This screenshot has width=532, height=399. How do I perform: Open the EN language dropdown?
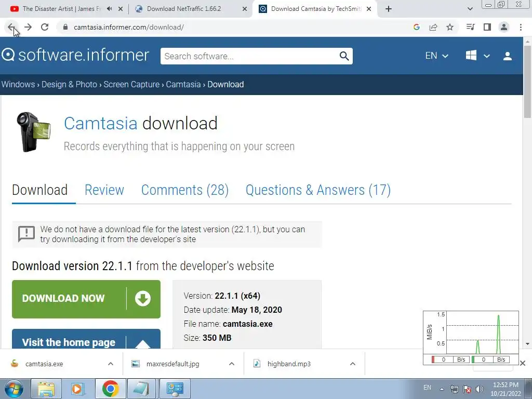click(x=436, y=56)
